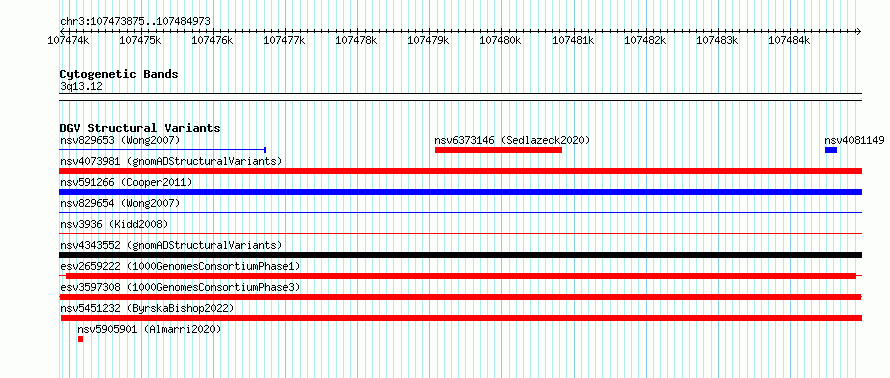Select the DGV Structural Variants track heading

140,128
